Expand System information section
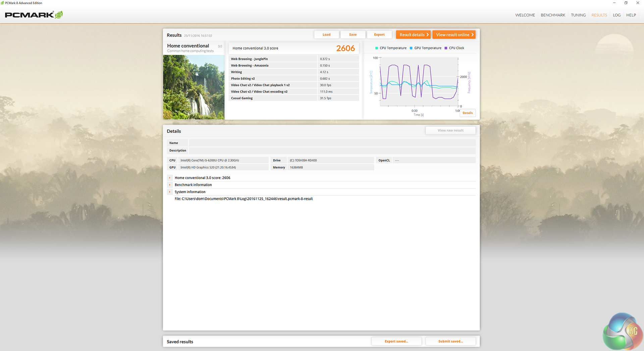The height and width of the screenshot is (351, 644). pyautogui.click(x=170, y=192)
